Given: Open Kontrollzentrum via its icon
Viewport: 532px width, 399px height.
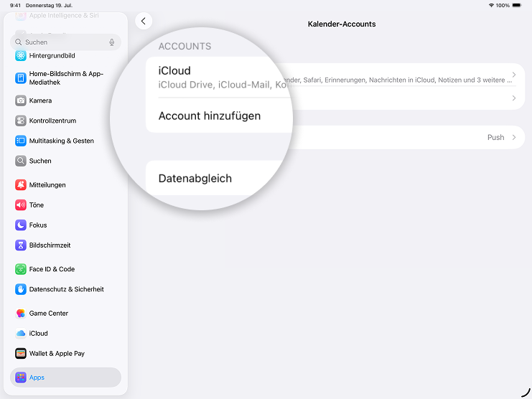Looking at the screenshot, I should (21, 121).
